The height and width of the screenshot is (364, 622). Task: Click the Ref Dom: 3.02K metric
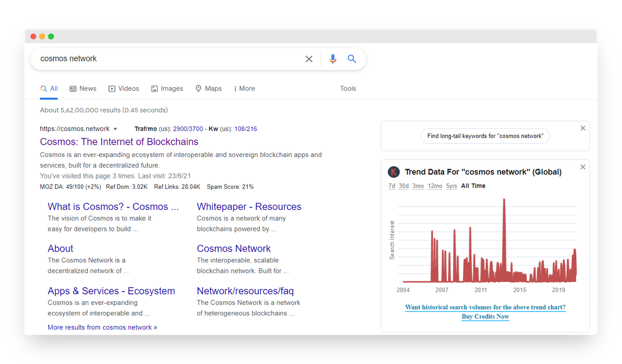[x=127, y=187]
